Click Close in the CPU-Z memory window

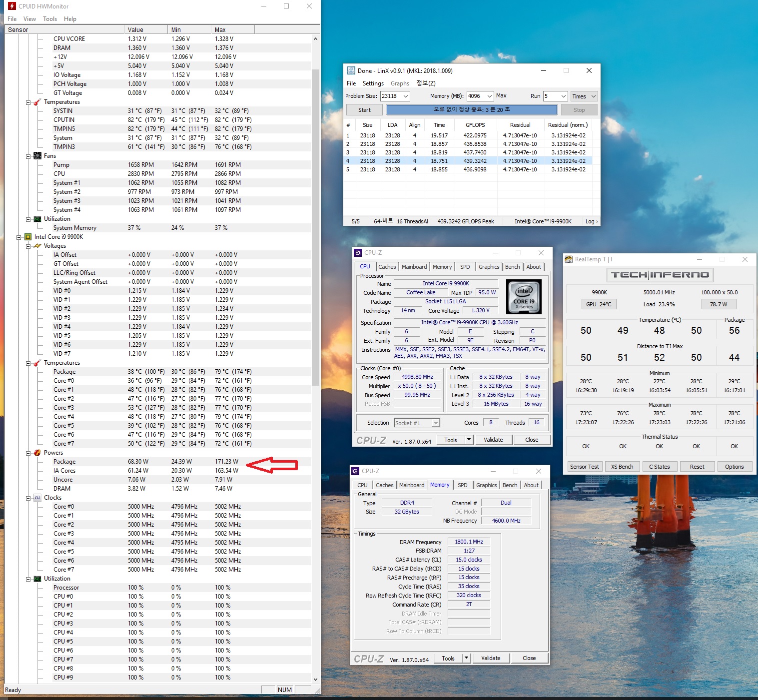click(x=529, y=658)
